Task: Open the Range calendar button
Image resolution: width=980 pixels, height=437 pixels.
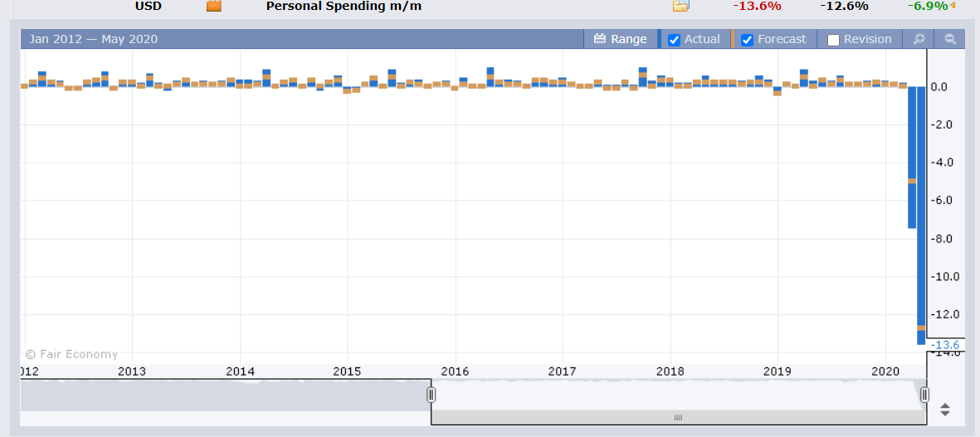Action: pos(620,39)
